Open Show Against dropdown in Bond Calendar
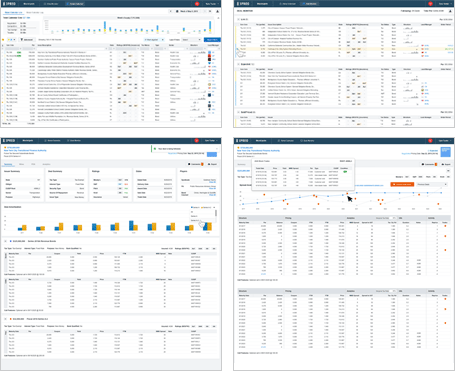The image size is (455, 371). pyautogui.click(x=154, y=40)
